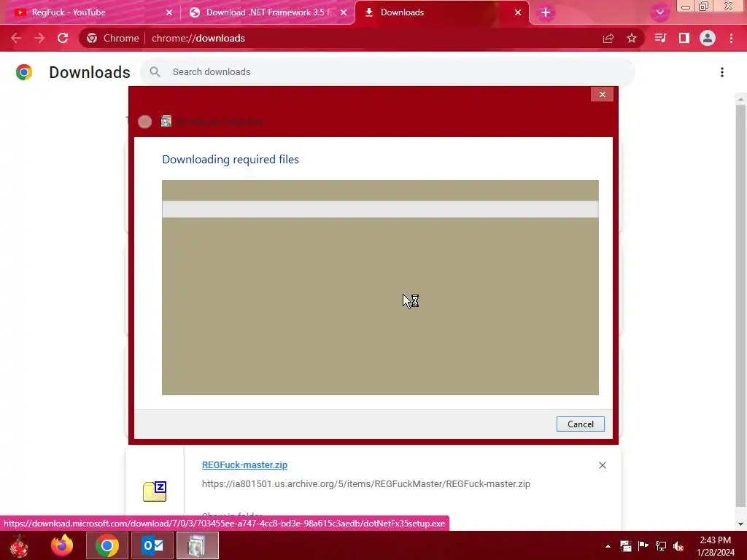The width and height of the screenshot is (747, 560).
Task: Click the scrollbar down arrow
Action: pyautogui.click(x=740, y=524)
